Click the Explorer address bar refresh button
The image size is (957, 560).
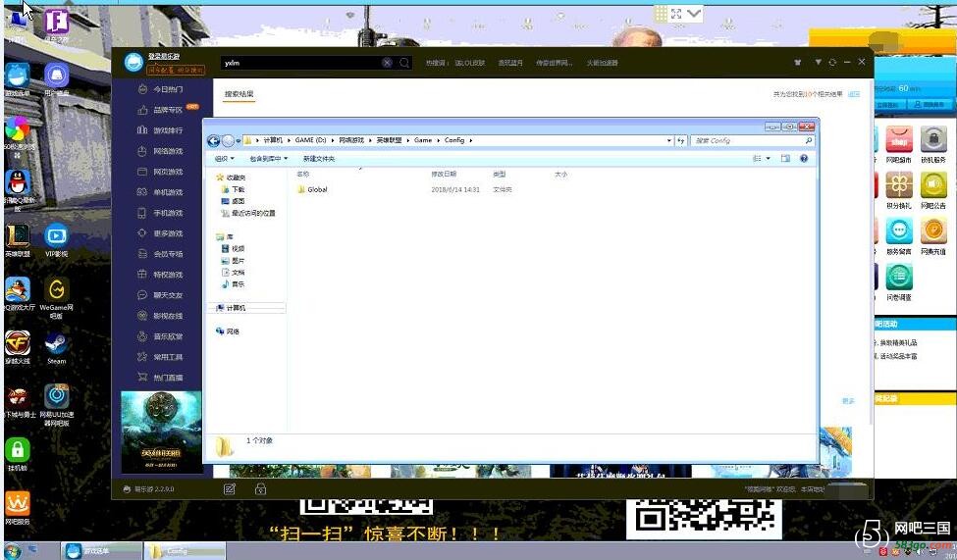pyautogui.click(x=680, y=141)
